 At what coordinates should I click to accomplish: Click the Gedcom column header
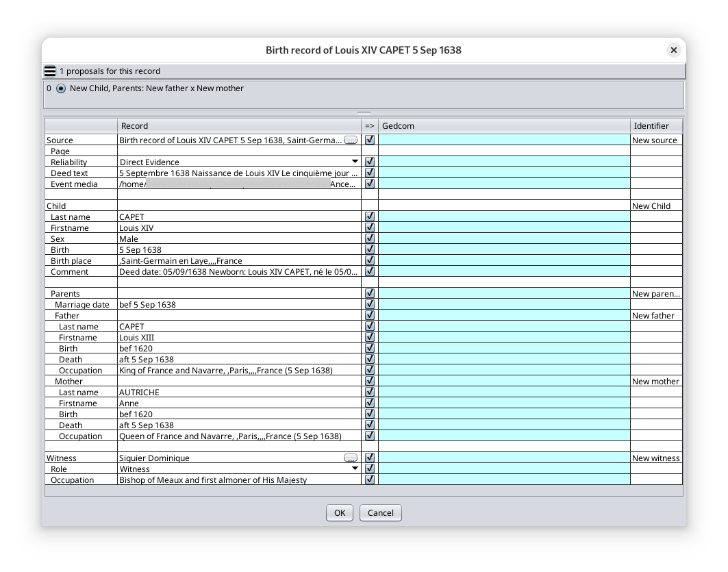tap(504, 126)
